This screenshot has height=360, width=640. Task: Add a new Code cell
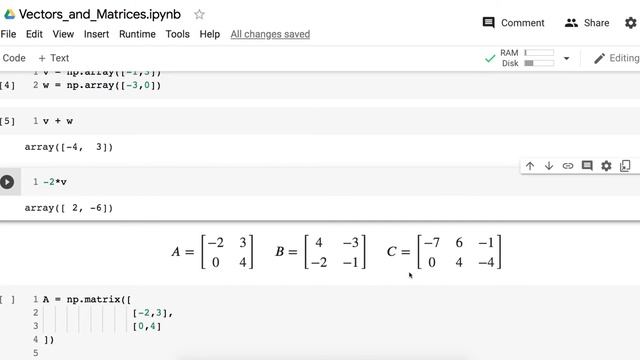coord(14,58)
